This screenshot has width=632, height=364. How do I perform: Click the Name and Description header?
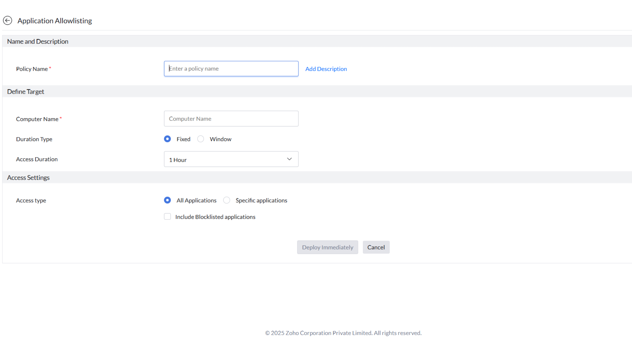(37, 42)
